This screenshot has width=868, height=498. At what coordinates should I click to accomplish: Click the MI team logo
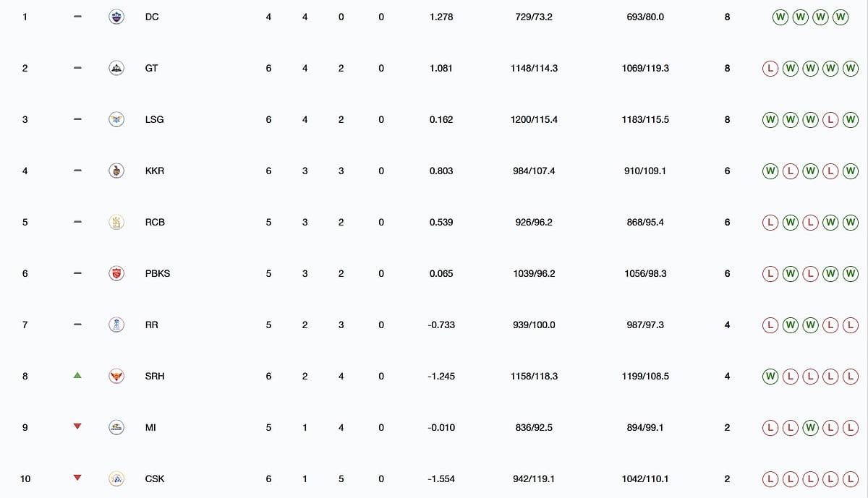(x=116, y=427)
